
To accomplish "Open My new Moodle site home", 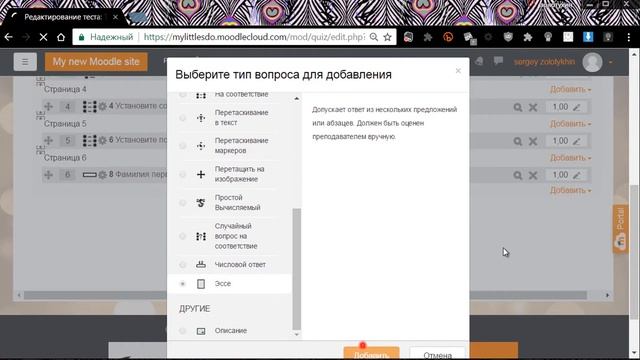I will [96, 62].
